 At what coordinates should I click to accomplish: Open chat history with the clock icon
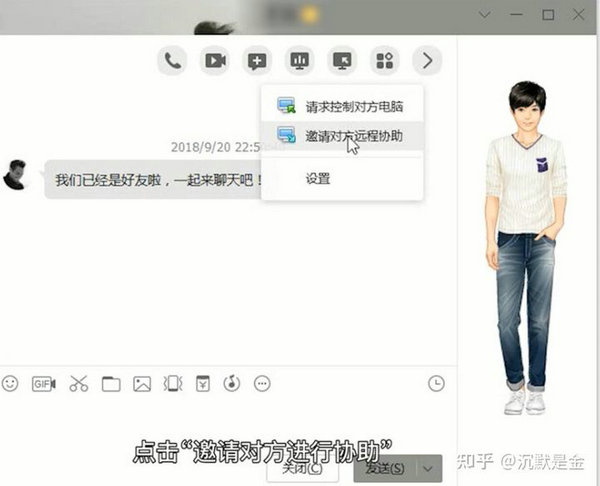[435, 383]
